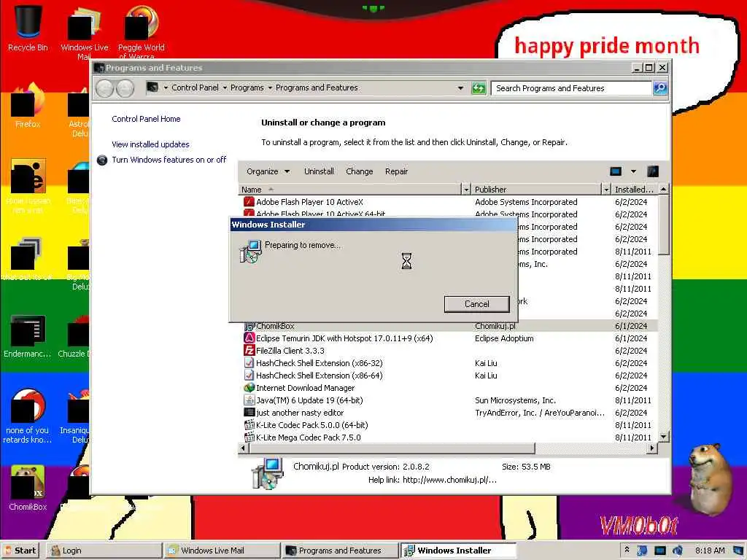Click the Programs breadcrumb
This screenshot has width=747, height=560.
point(247,87)
